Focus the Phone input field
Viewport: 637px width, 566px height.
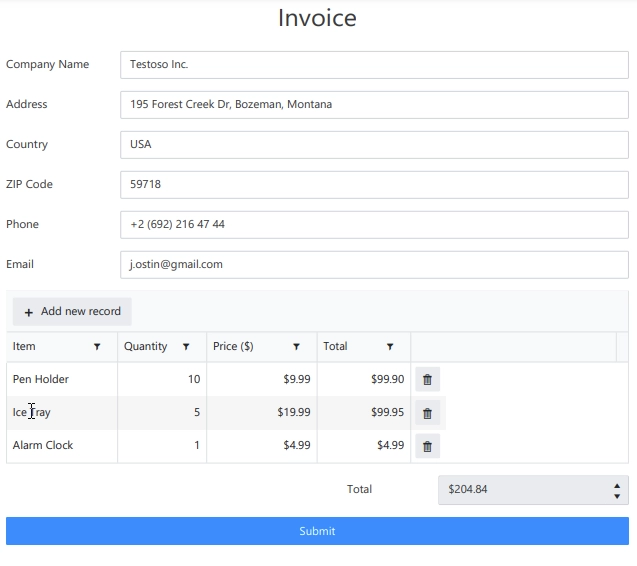[x=375, y=225]
